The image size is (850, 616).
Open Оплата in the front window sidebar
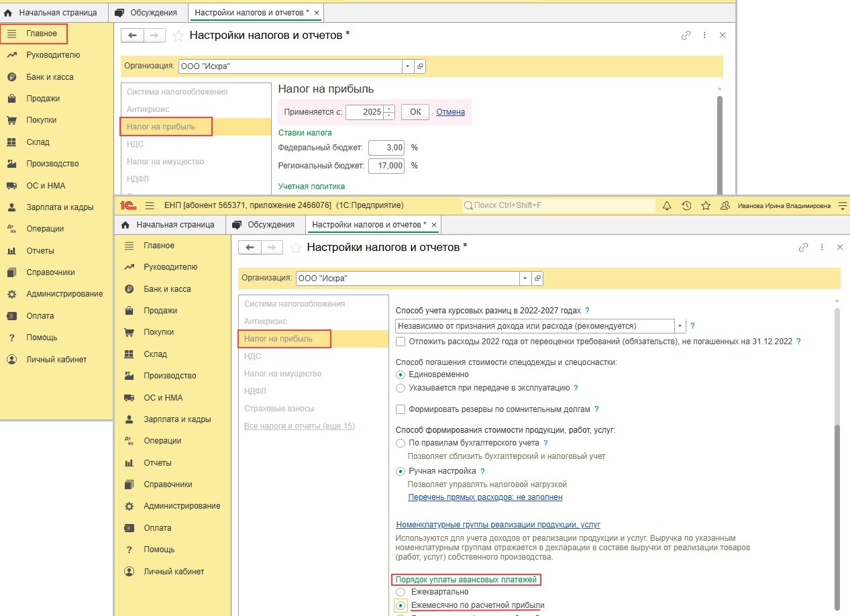pos(157,528)
